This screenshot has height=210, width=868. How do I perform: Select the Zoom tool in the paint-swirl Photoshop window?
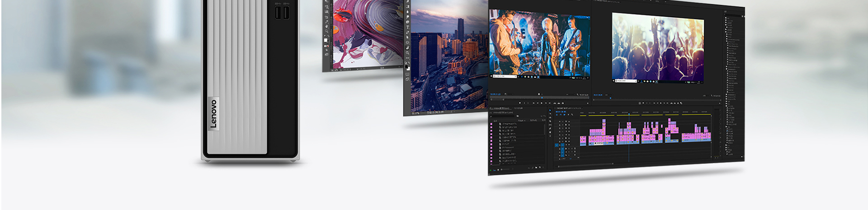(x=327, y=31)
